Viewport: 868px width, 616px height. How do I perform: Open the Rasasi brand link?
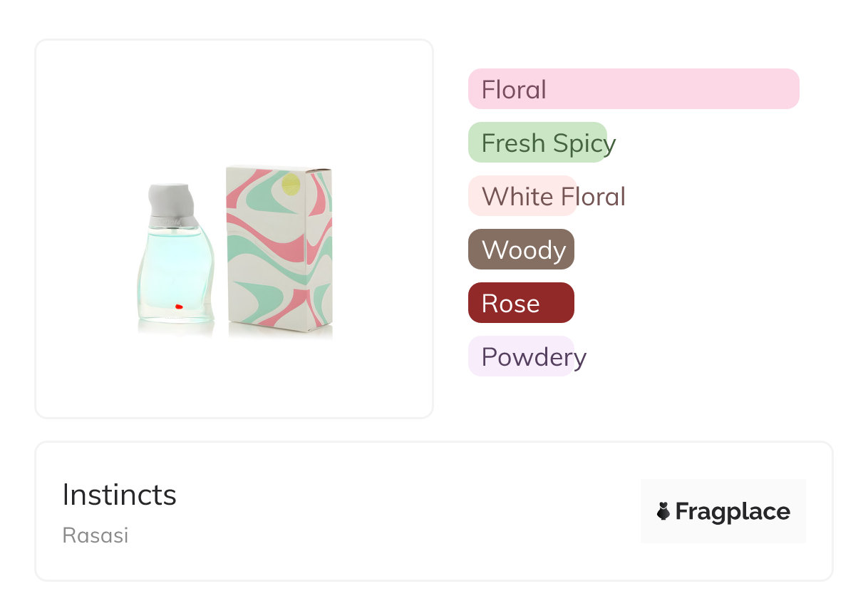(x=95, y=535)
